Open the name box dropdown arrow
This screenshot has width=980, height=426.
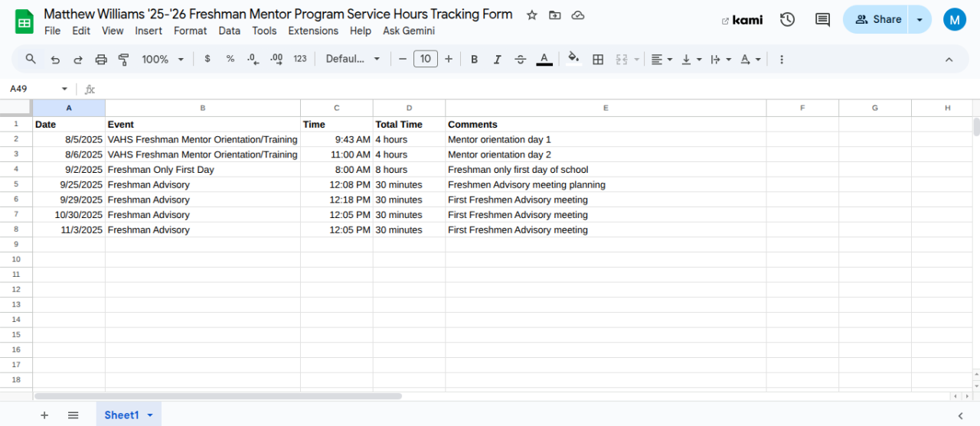click(64, 89)
